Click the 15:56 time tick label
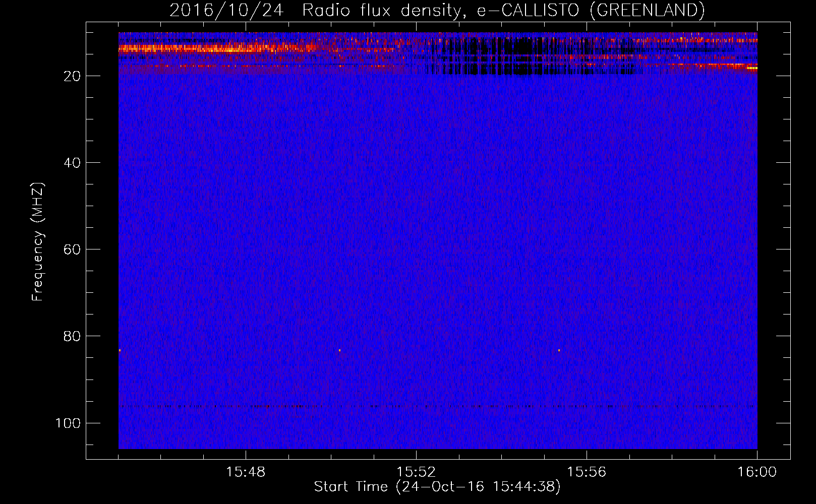 pyautogui.click(x=587, y=472)
